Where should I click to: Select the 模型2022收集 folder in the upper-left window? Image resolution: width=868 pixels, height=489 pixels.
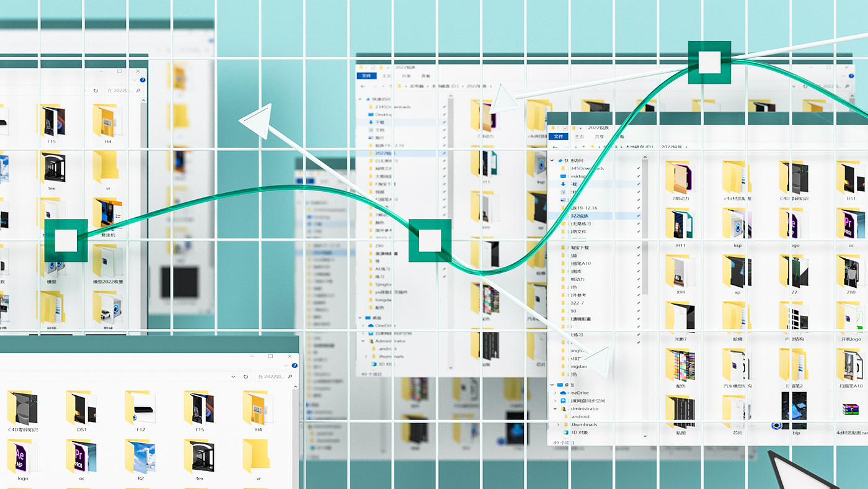point(108,265)
